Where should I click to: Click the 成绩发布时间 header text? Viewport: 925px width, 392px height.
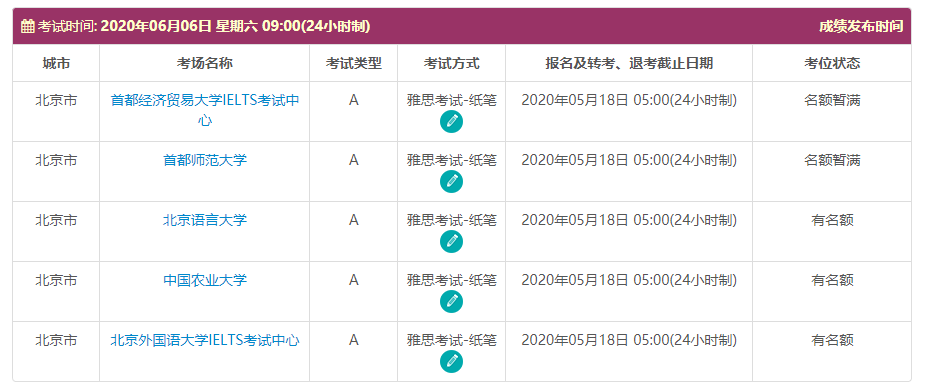[x=861, y=26]
